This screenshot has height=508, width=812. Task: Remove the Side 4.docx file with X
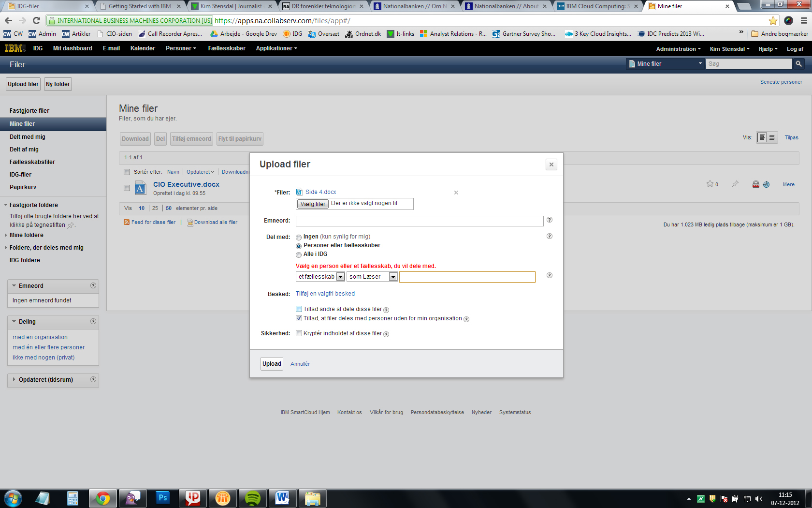pyautogui.click(x=456, y=193)
